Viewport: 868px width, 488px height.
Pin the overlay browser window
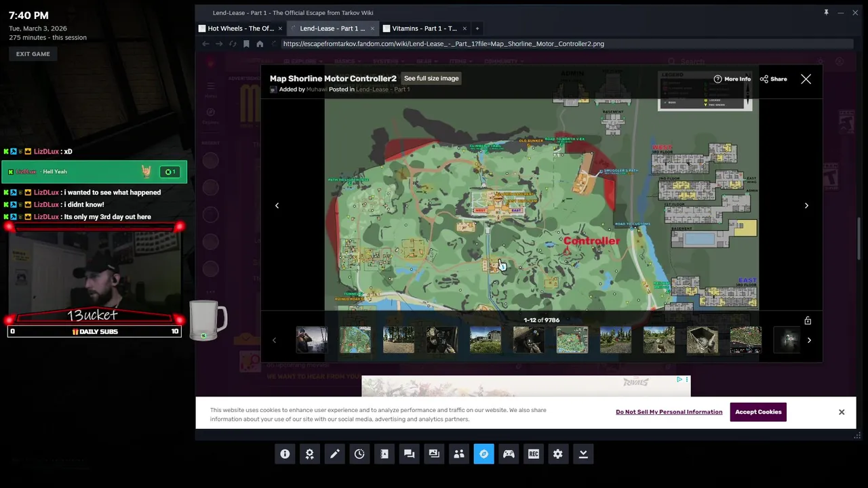coord(826,12)
